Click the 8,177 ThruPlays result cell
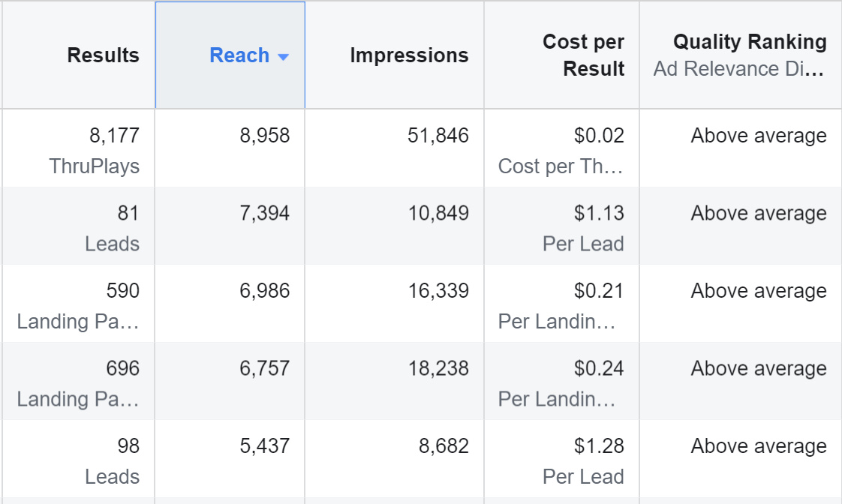 click(95, 150)
